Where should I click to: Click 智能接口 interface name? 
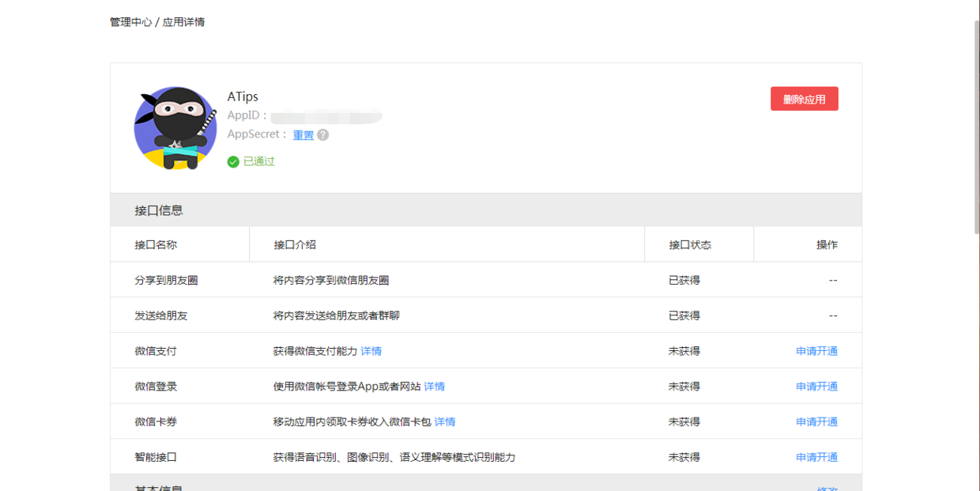[156, 457]
